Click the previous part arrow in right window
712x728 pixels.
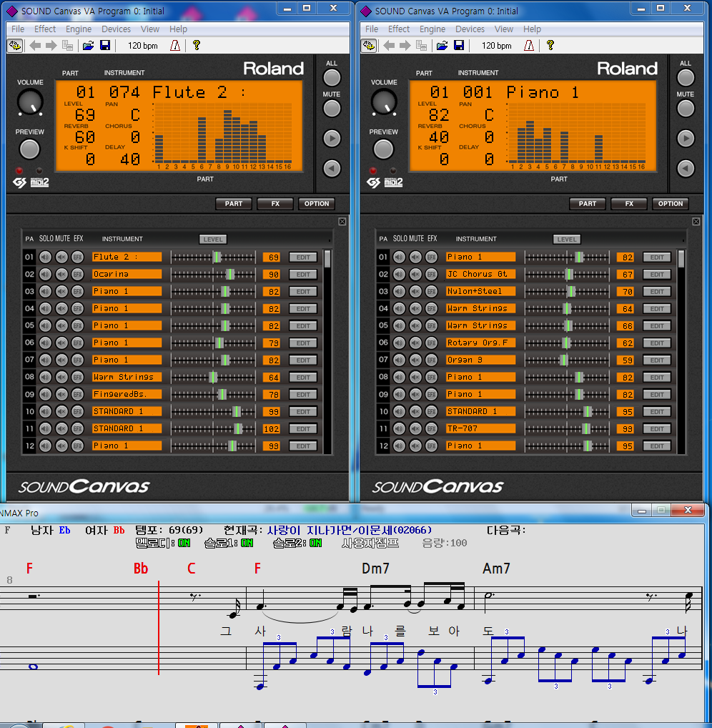(x=685, y=169)
